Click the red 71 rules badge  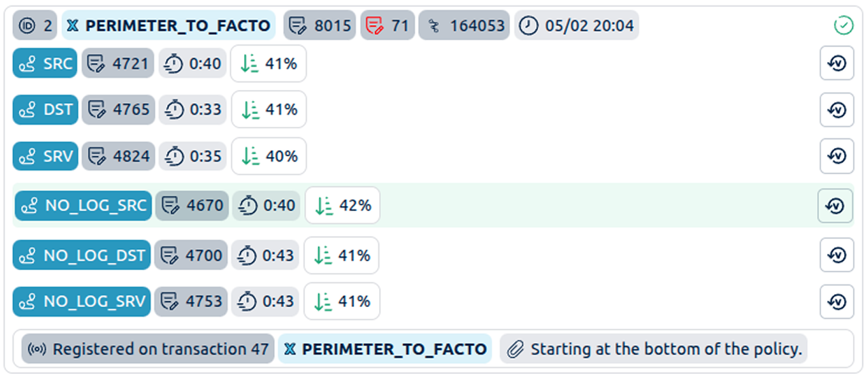point(387,26)
